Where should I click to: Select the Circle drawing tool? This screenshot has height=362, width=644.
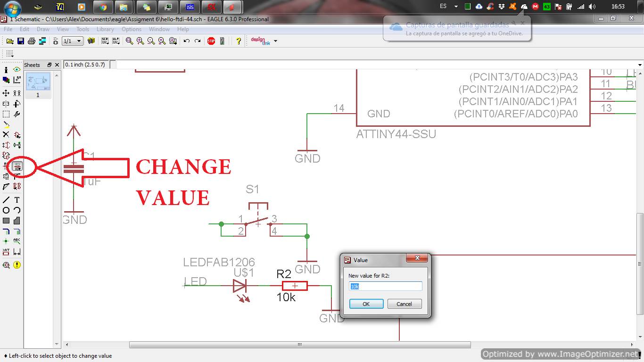pos(6,210)
